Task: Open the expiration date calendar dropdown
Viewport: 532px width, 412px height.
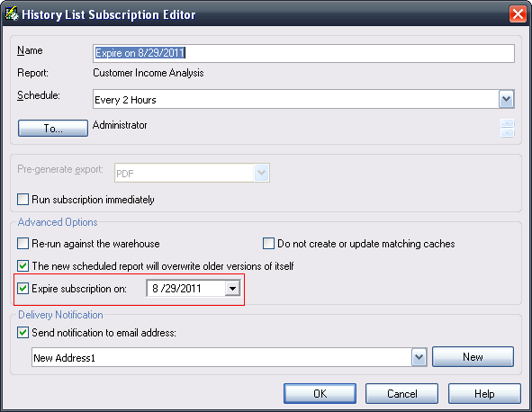Action: pos(232,289)
